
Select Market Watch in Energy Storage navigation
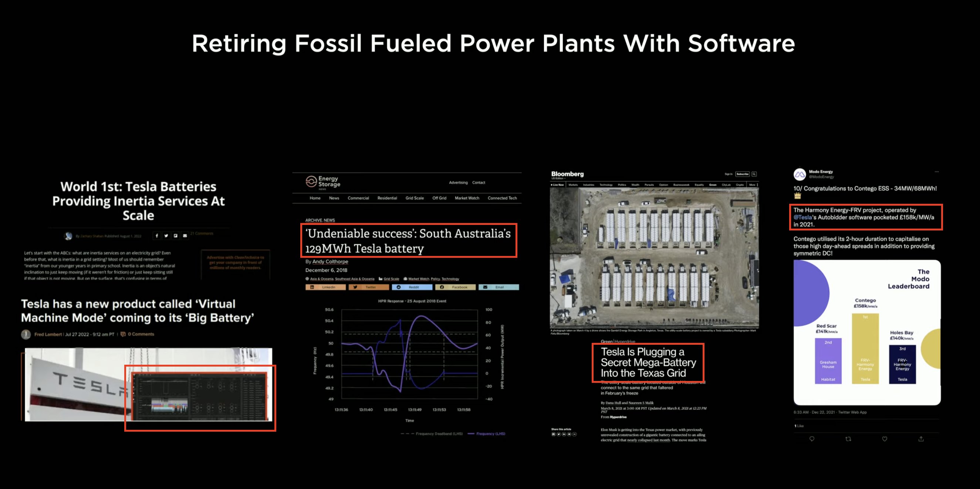pos(467,198)
